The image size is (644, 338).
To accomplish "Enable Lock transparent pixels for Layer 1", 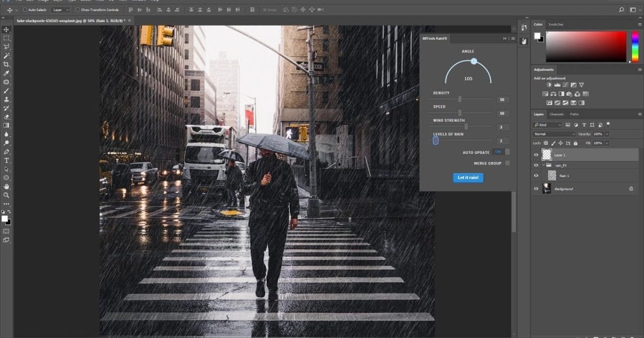I will click(x=545, y=143).
